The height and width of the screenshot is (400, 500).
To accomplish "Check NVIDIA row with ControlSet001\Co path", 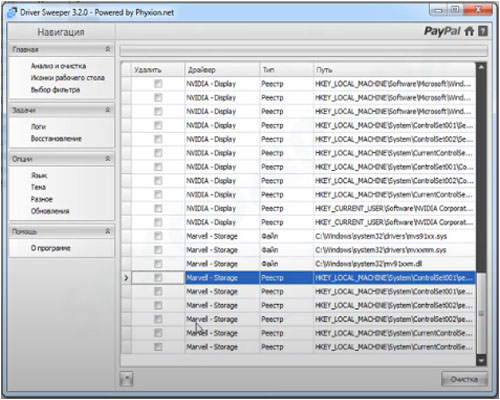I will pyautogui.click(x=158, y=167).
